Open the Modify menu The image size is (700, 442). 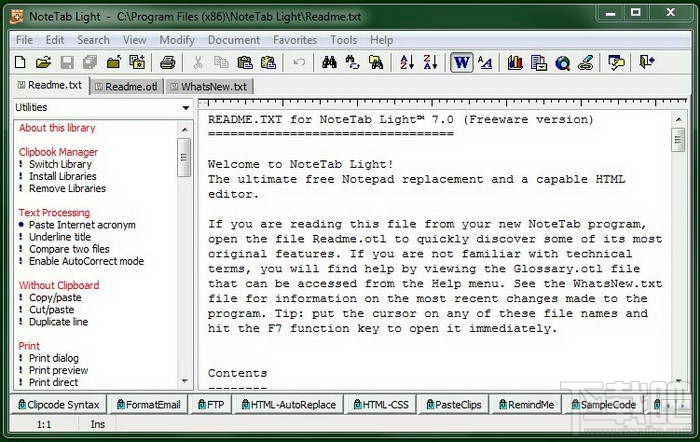pos(177,40)
